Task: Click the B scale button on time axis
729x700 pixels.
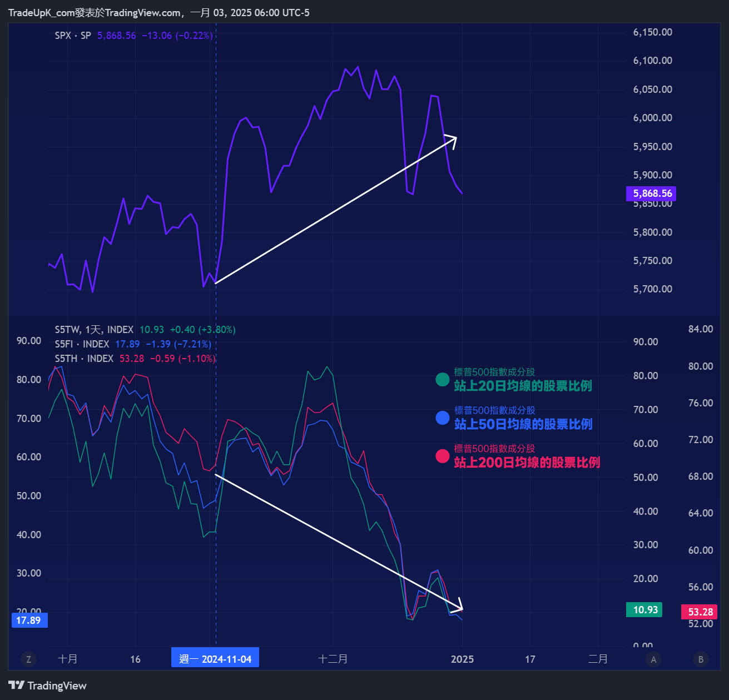Action: pyautogui.click(x=701, y=659)
